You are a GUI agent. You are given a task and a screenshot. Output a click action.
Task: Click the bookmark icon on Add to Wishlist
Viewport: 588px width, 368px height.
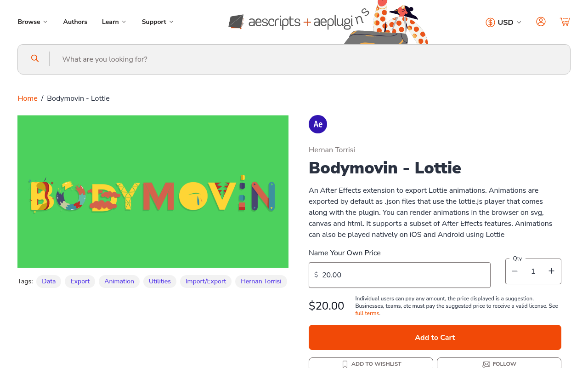pyautogui.click(x=344, y=363)
